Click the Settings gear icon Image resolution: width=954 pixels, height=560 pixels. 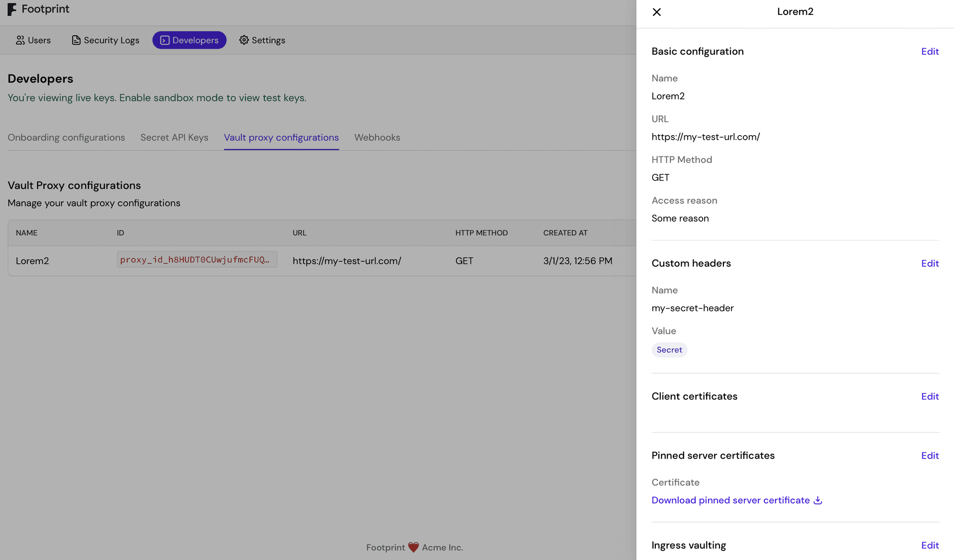[x=244, y=40]
